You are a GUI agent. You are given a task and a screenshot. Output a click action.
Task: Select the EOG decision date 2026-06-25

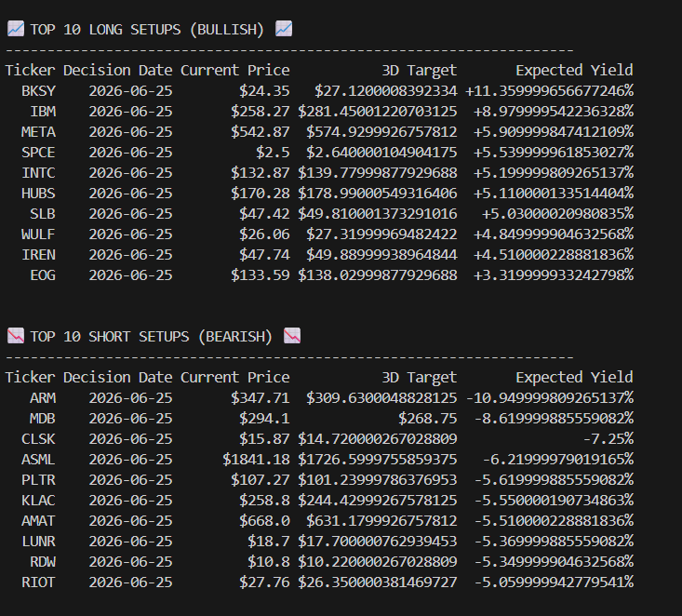(x=130, y=275)
